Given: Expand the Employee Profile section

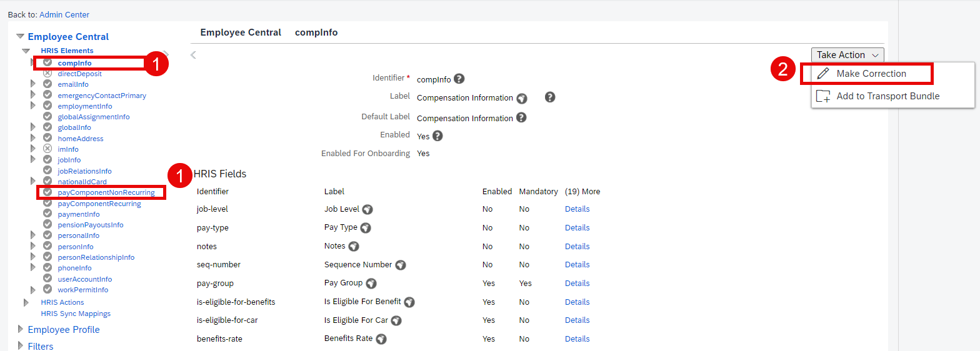Looking at the screenshot, I should [x=21, y=329].
